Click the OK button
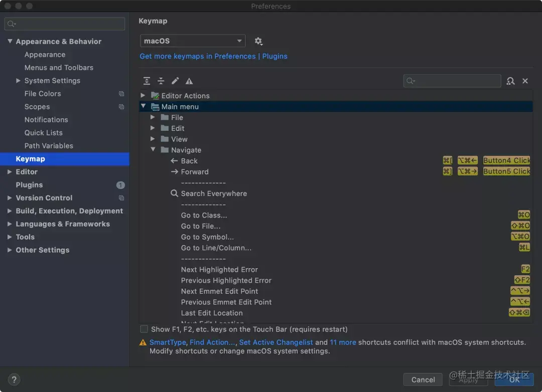 [x=514, y=379]
